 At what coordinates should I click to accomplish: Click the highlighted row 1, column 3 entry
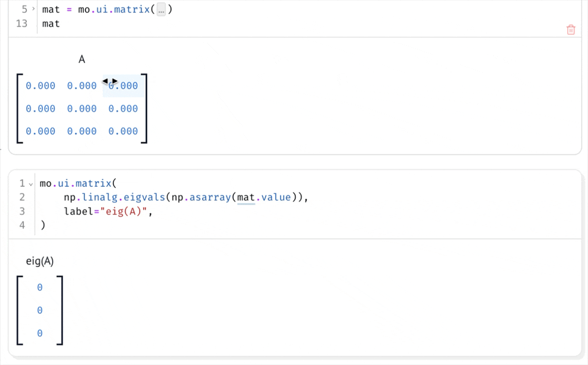[x=123, y=86]
